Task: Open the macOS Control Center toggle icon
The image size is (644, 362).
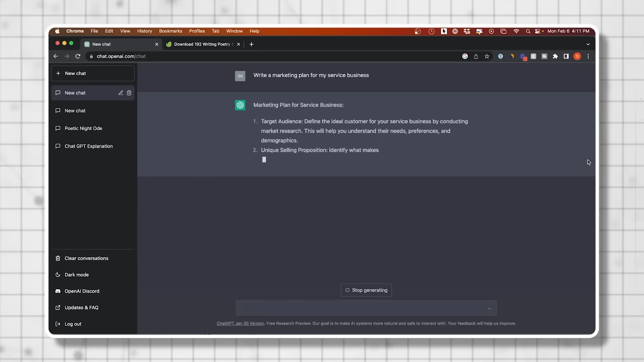Action: (538, 31)
